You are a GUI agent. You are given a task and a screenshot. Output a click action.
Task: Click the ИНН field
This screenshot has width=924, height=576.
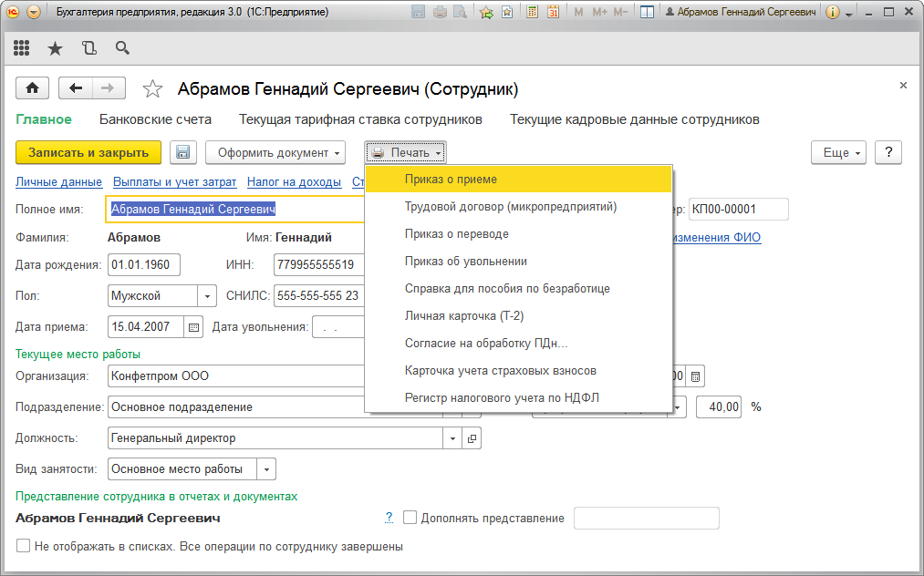coord(319,265)
